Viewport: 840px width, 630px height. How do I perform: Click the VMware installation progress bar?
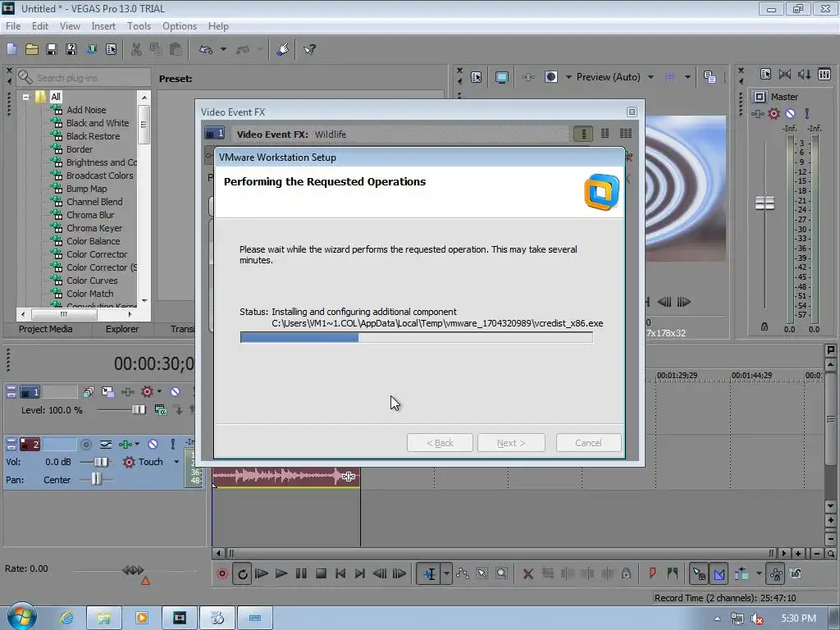coord(416,337)
